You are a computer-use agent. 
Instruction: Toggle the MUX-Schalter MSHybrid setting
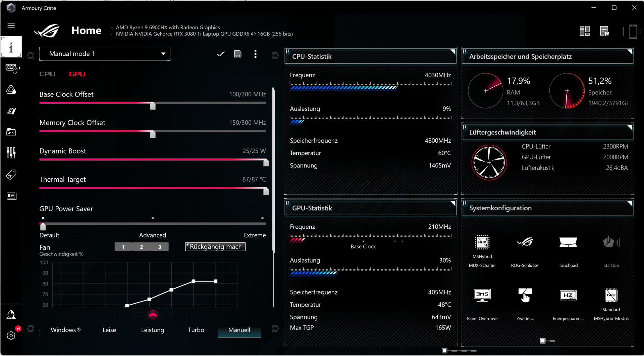(482, 242)
